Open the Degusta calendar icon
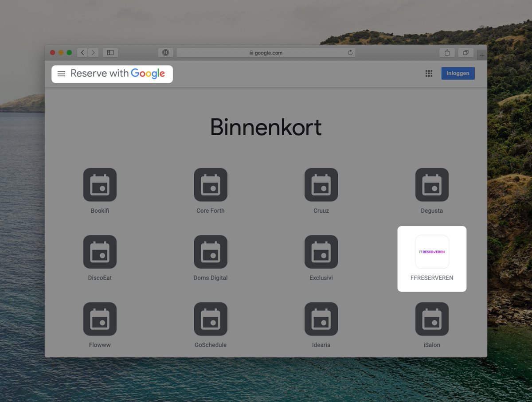The height and width of the screenshot is (402, 532). click(x=432, y=185)
